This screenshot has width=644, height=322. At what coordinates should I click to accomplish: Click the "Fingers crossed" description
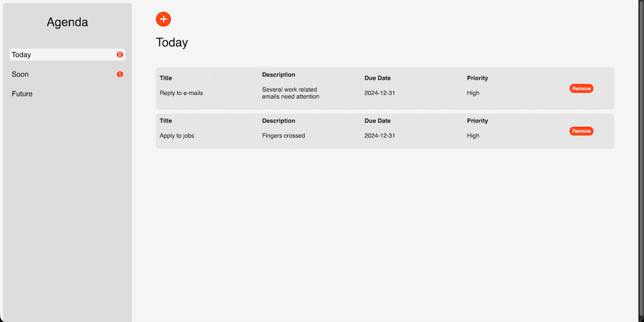(284, 136)
